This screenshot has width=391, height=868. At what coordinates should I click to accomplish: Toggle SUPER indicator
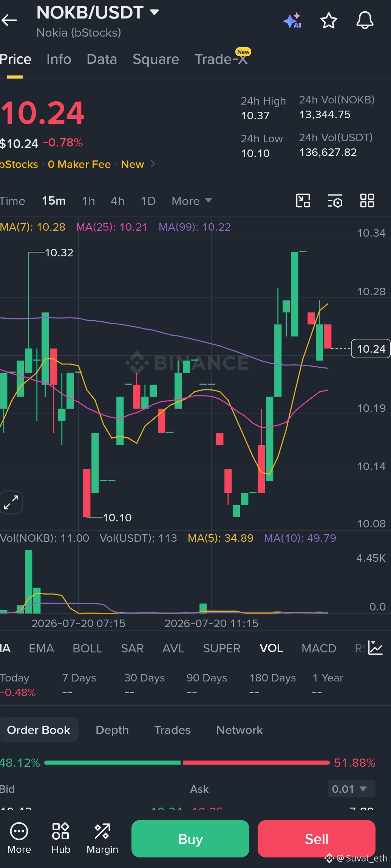pos(222,648)
